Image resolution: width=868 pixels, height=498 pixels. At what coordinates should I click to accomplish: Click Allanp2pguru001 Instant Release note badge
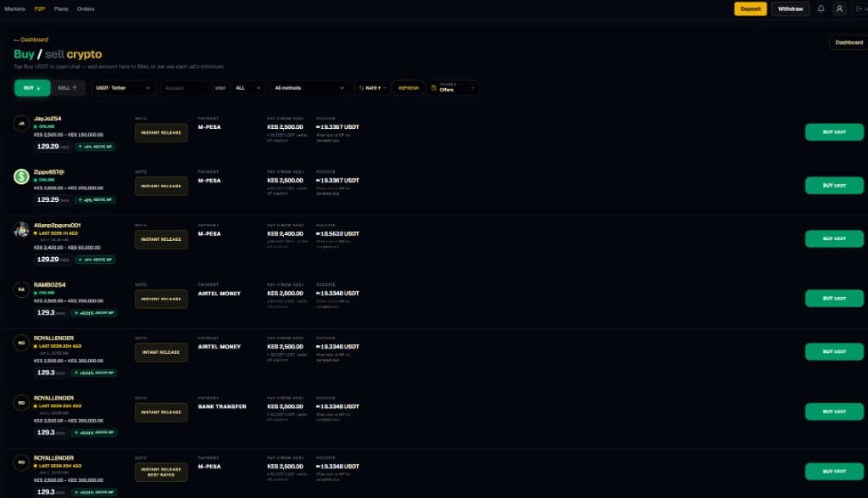point(161,239)
